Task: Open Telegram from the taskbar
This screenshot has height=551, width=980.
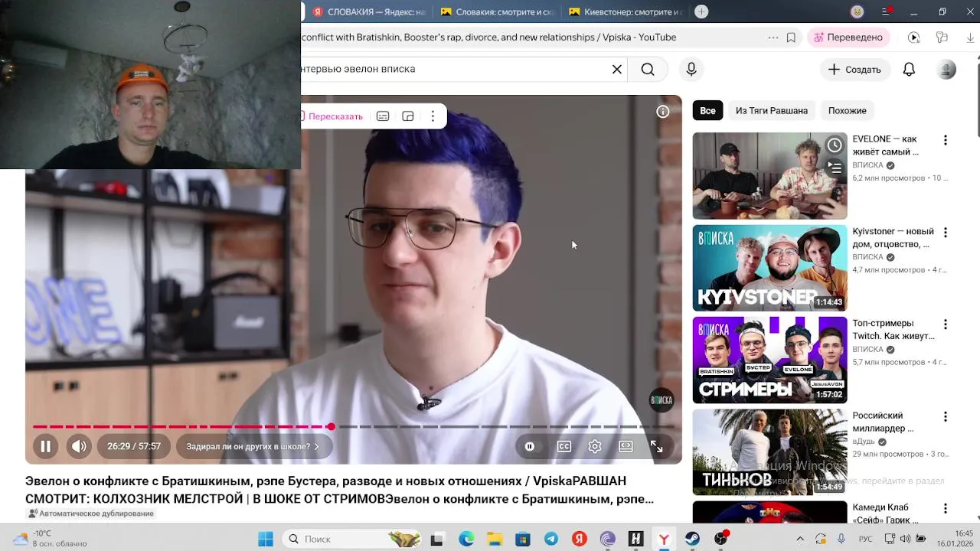Action: (551, 539)
